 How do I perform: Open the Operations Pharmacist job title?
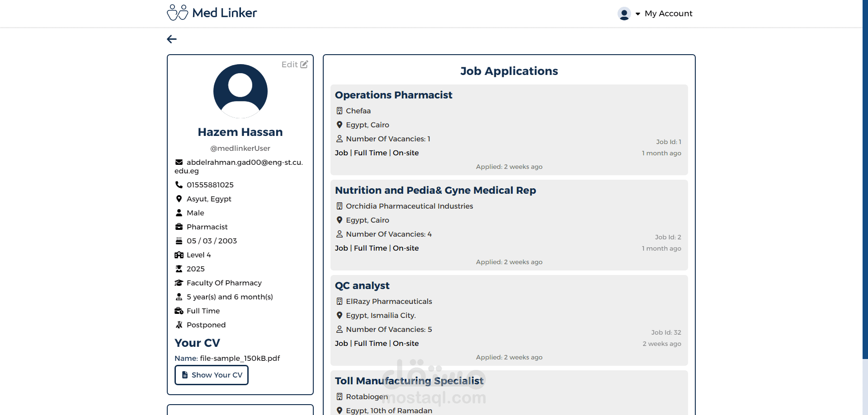[393, 95]
